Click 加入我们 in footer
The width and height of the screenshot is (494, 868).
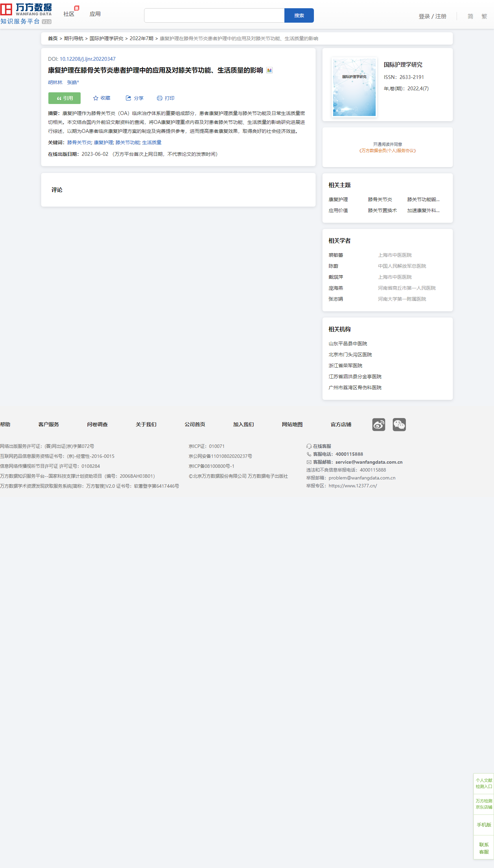(244, 425)
